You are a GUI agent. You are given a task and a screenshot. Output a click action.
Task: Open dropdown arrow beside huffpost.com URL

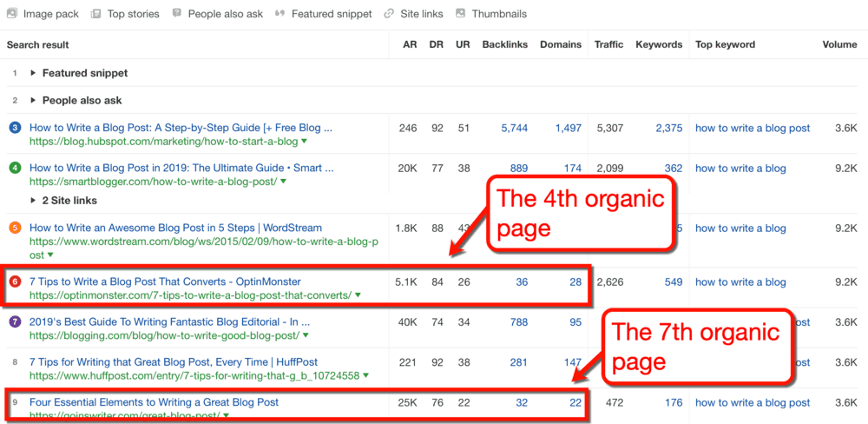tap(365, 376)
